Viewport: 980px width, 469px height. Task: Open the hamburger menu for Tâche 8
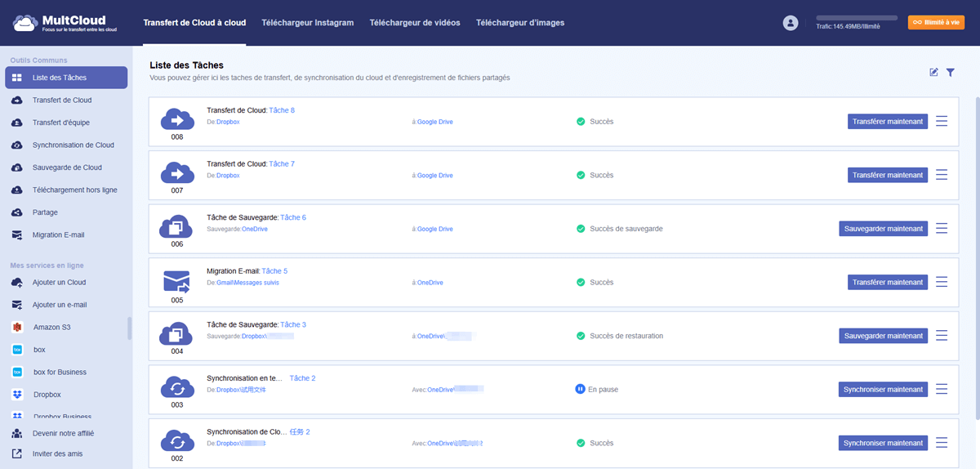(x=942, y=121)
